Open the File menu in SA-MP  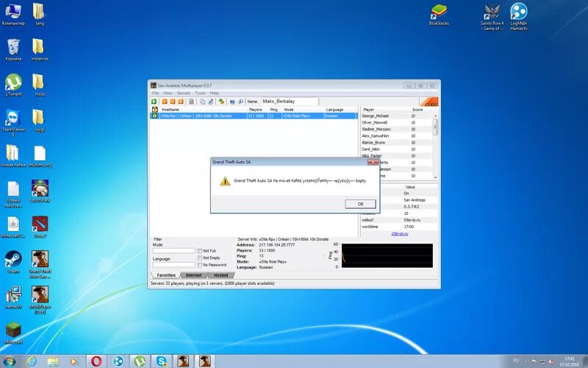[155, 93]
